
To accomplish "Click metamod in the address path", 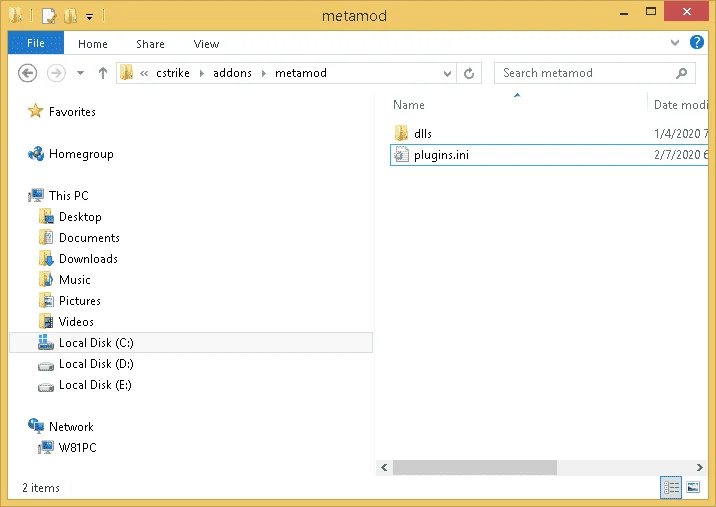I will [x=301, y=73].
